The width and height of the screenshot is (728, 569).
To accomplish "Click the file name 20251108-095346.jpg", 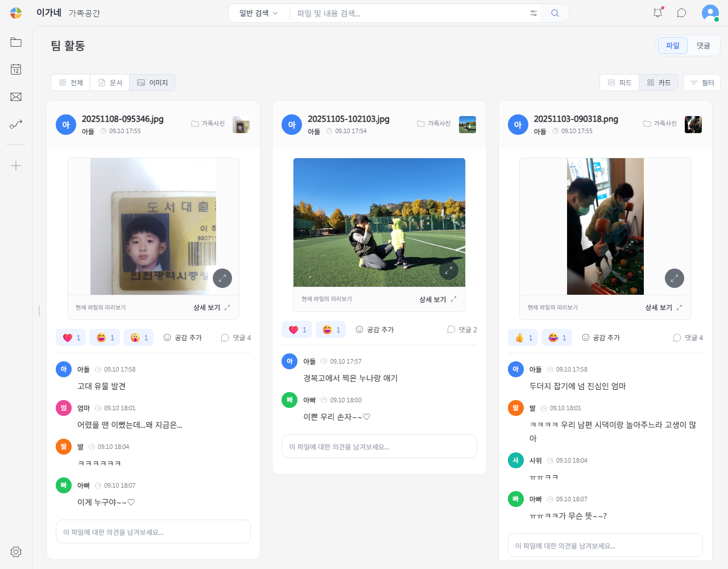I will pos(122,119).
